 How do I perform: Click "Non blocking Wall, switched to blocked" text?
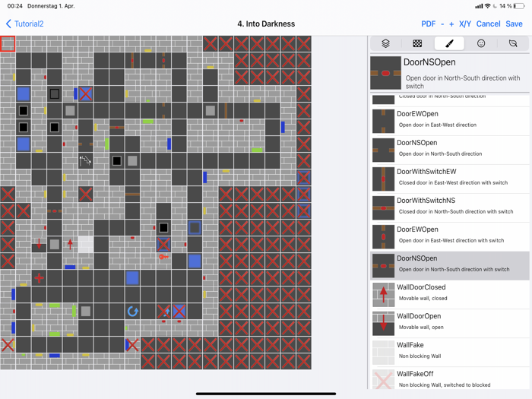445,385
